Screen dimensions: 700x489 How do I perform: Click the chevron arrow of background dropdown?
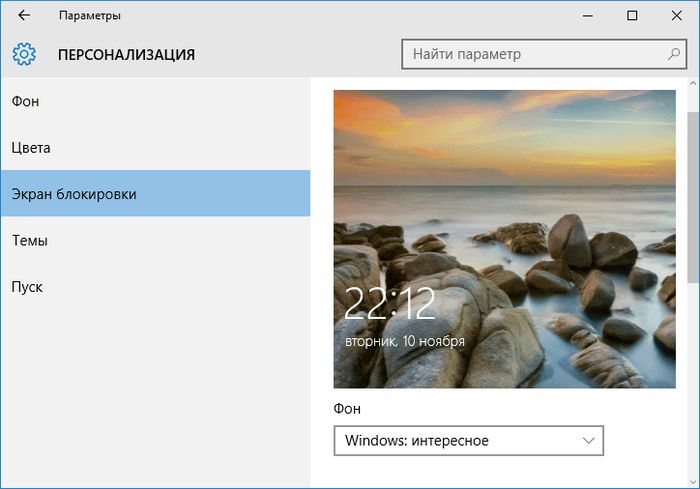click(587, 440)
